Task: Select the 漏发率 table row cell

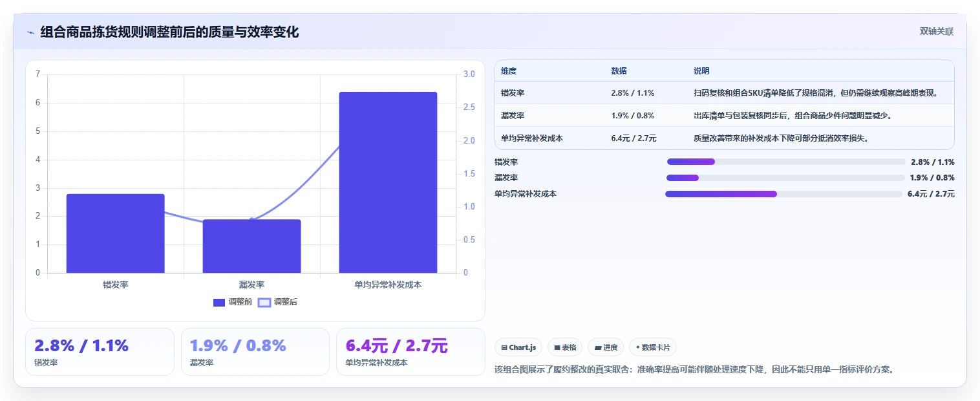Action: pyautogui.click(x=513, y=116)
